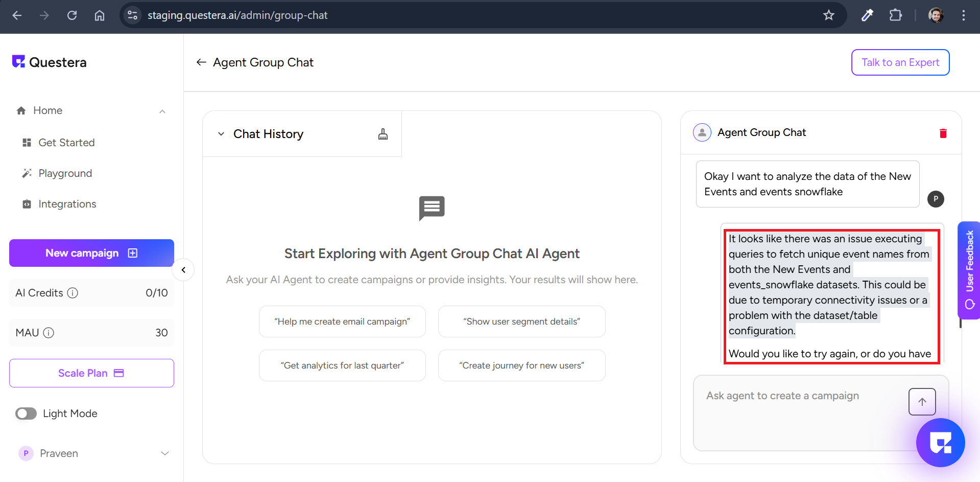Choose "Get analytics for last quarter" suggestion
980x482 pixels.
(x=342, y=365)
